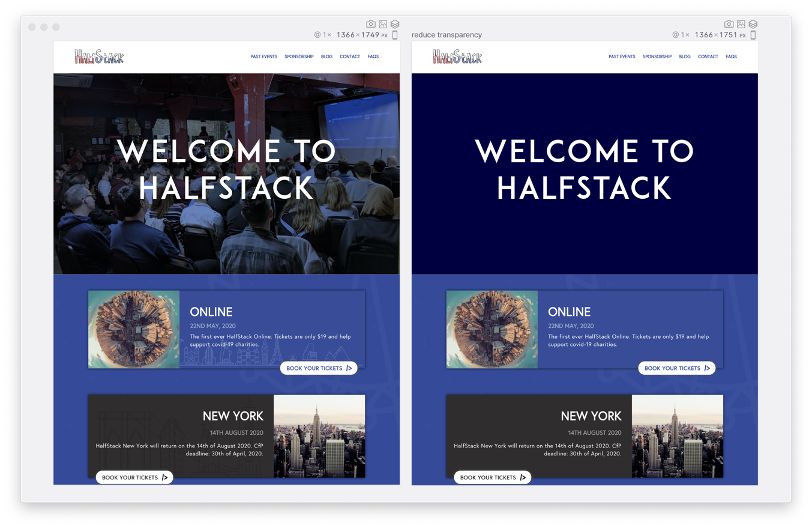Select SPONSORSHIP in the navigation bar
The image size is (812, 528).
(299, 56)
